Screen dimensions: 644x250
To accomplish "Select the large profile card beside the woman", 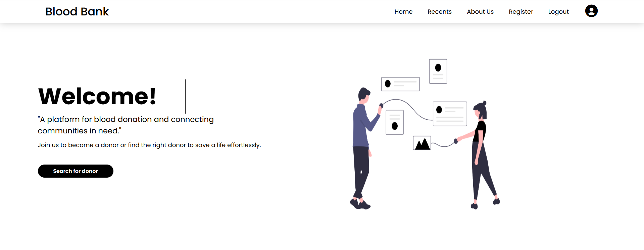I will (x=450, y=114).
